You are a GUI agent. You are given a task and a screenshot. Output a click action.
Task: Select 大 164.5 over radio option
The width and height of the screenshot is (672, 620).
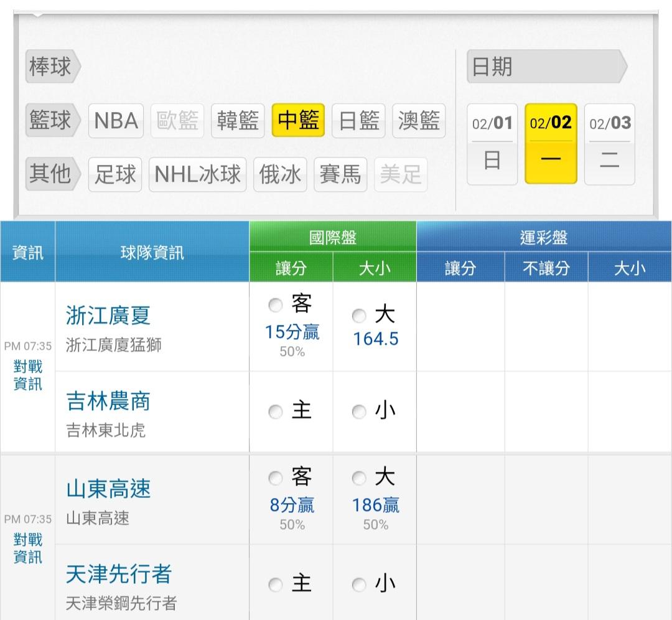point(359,316)
